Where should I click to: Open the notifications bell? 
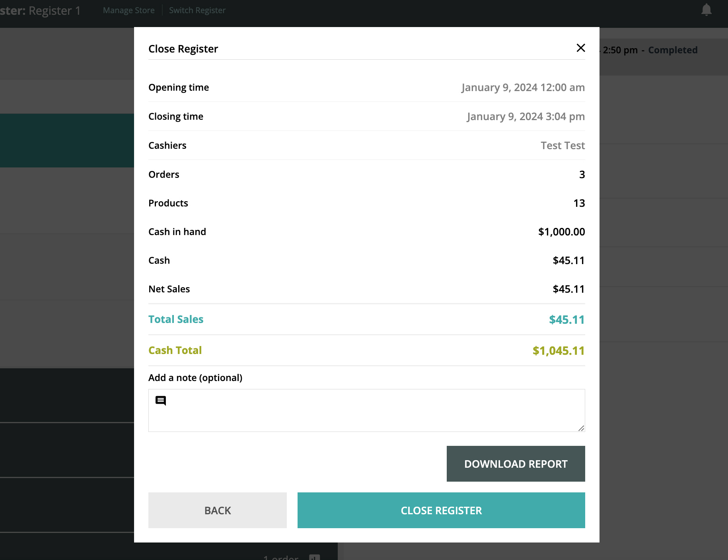pos(706,10)
